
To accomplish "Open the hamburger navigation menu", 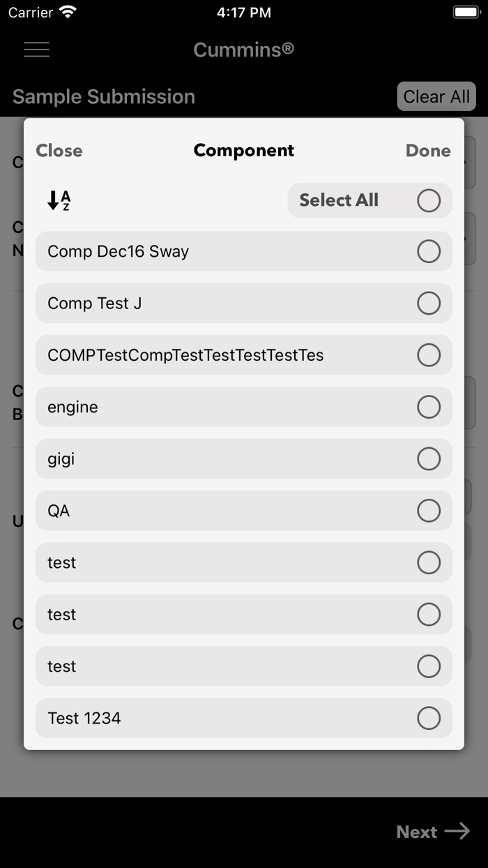I will [36, 49].
